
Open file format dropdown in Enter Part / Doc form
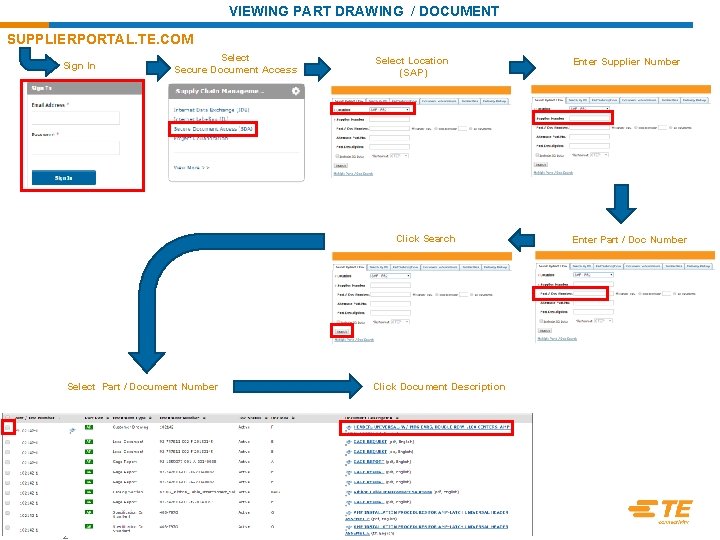click(x=603, y=321)
